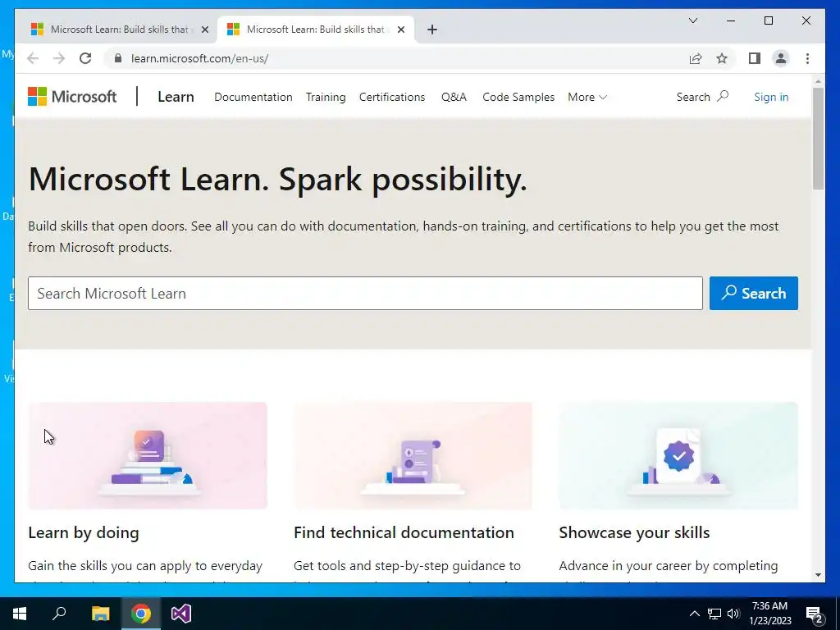
Task: Open Chrome side panel icon
Action: click(755, 58)
